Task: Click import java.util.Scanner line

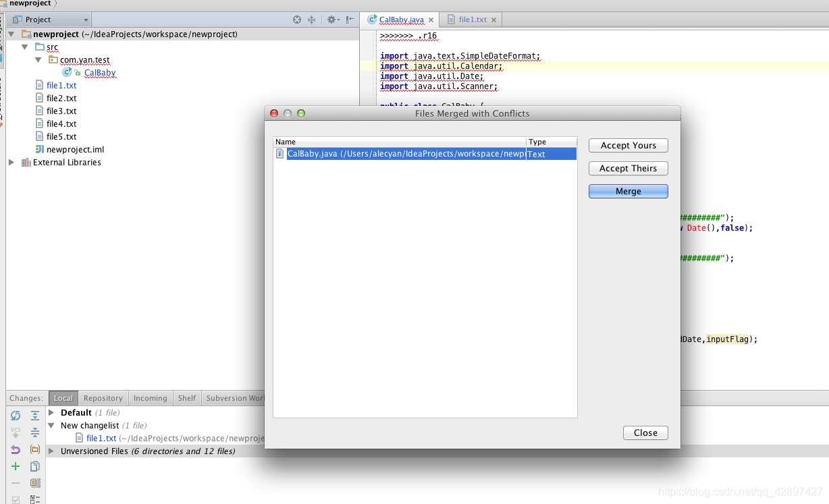Action: click(439, 86)
